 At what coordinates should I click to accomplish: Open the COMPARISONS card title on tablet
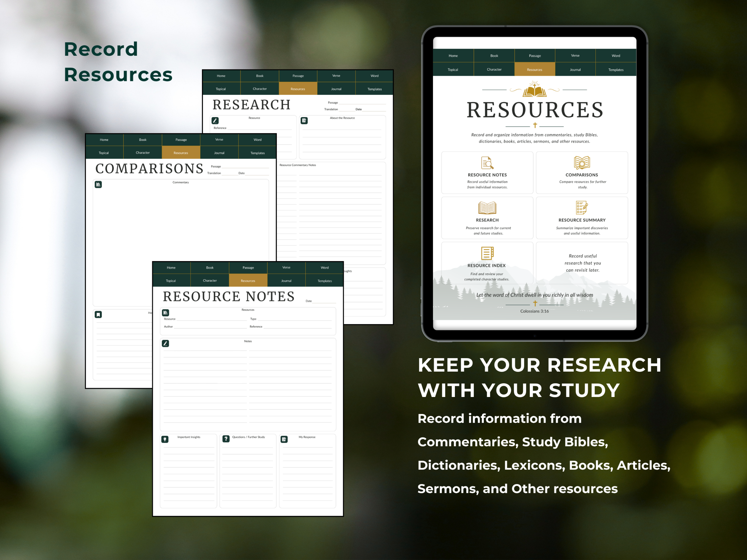pos(582,175)
